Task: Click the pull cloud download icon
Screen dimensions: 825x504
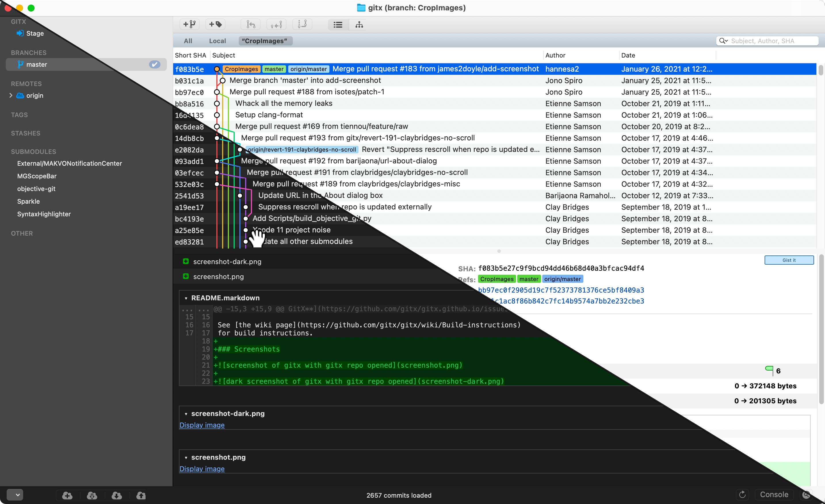Action: [x=117, y=495]
